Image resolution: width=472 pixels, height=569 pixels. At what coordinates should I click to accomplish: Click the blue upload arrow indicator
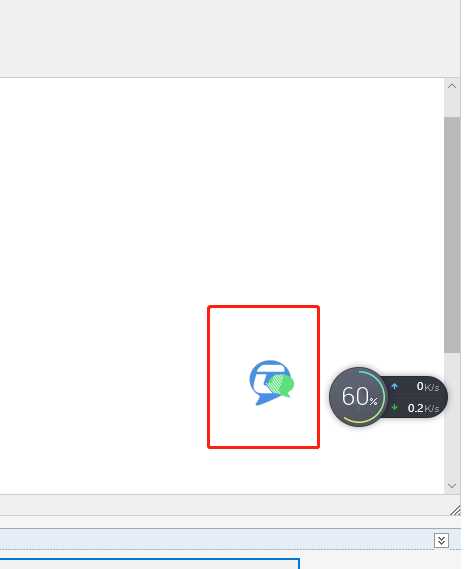(x=395, y=386)
